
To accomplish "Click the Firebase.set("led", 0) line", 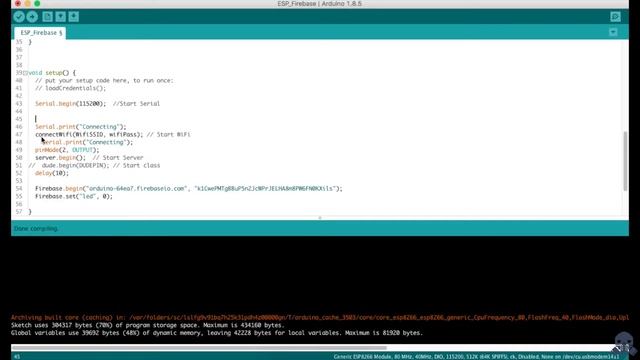I will 73,197.
